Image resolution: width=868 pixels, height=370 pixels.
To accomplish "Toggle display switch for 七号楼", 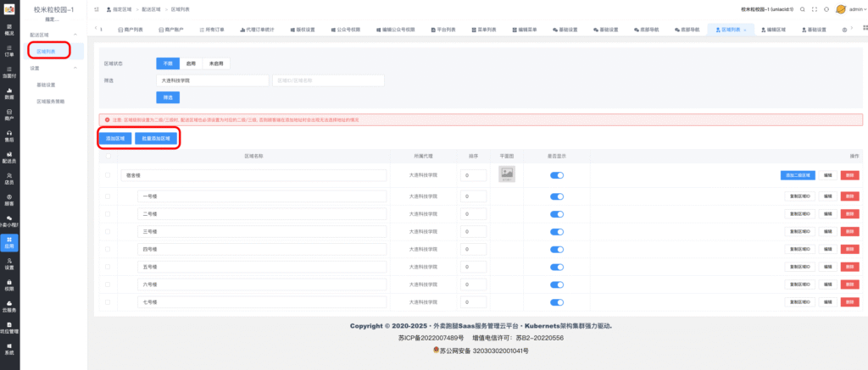I will (556, 302).
